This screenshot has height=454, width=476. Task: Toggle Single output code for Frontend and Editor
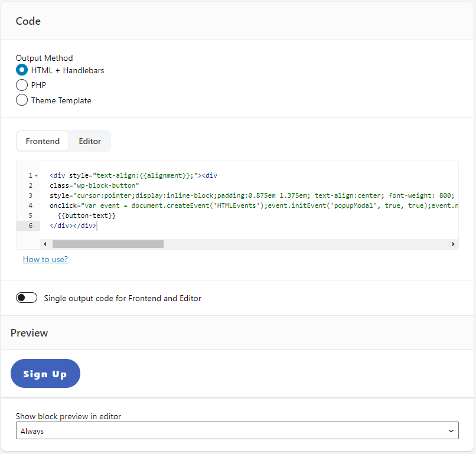pyautogui.click(x=27, y=298)
